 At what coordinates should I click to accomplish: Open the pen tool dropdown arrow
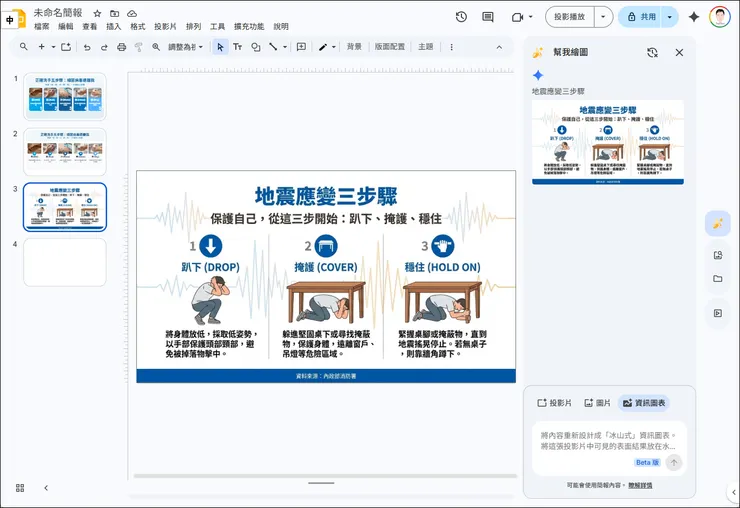[x=334, y=47]
